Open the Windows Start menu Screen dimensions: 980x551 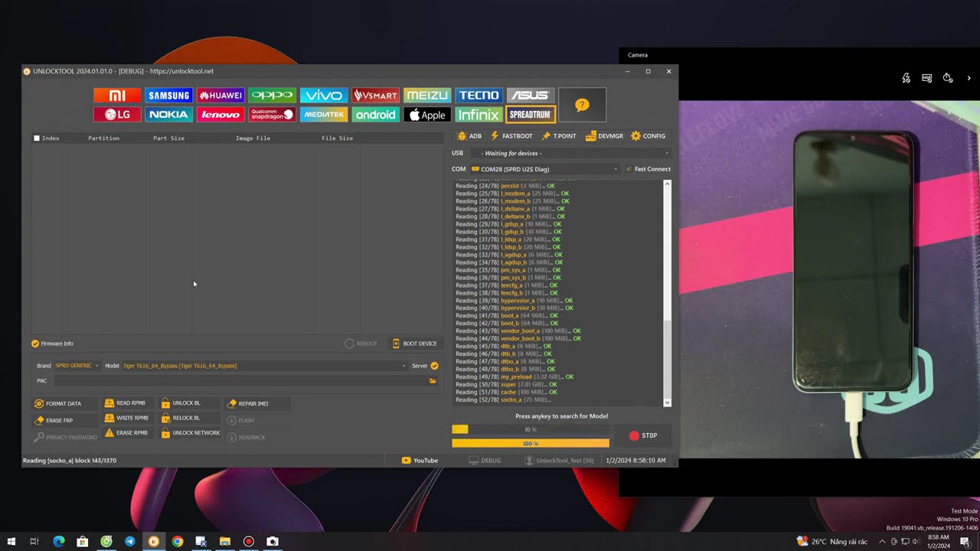click(11, 541)
